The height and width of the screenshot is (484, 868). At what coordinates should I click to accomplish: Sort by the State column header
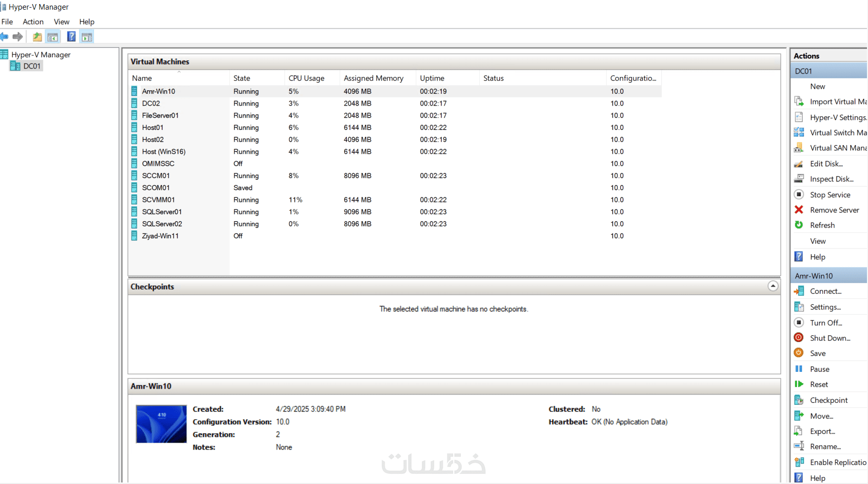tap(257, 78)
